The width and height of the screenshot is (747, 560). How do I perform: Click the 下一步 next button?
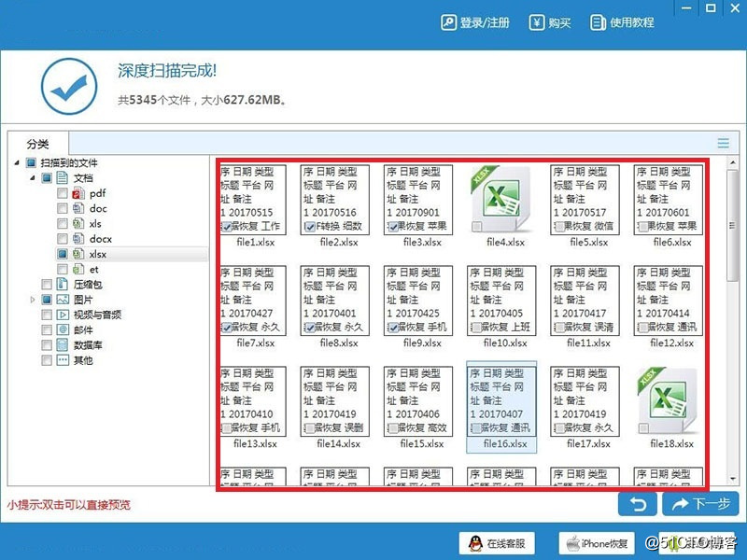coord(700,504)
